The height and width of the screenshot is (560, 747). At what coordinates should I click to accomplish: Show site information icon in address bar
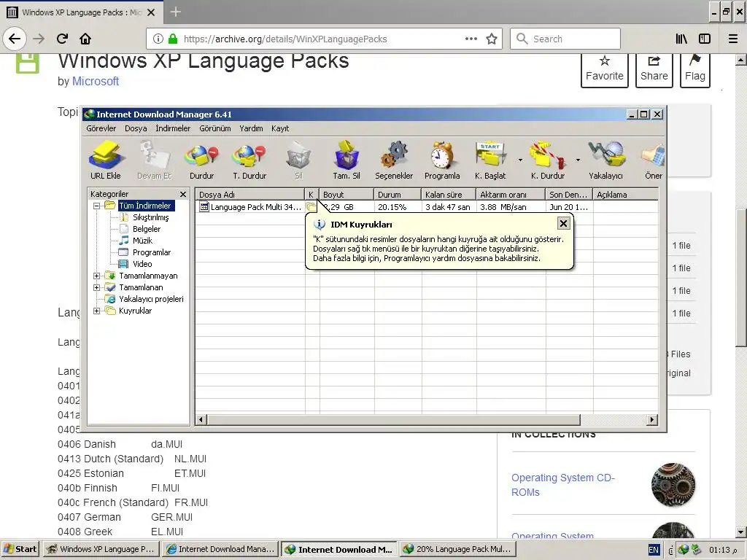pyautogui.click(x=158, y=39)
